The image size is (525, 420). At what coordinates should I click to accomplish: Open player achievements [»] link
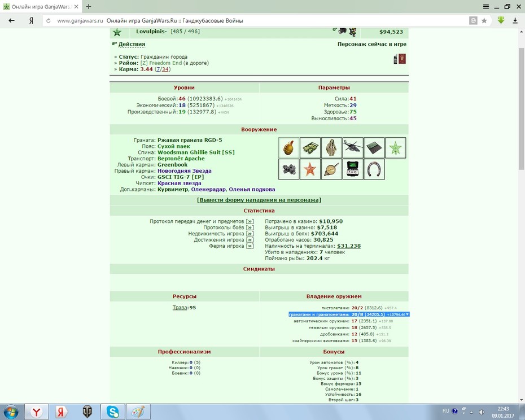click(250, 240)
